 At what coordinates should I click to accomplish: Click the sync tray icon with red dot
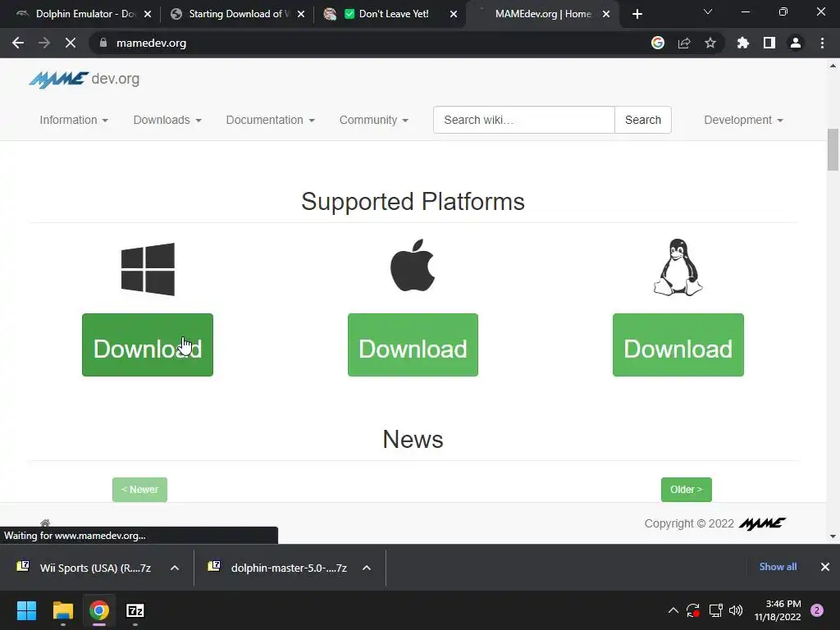tap(693, 610)
